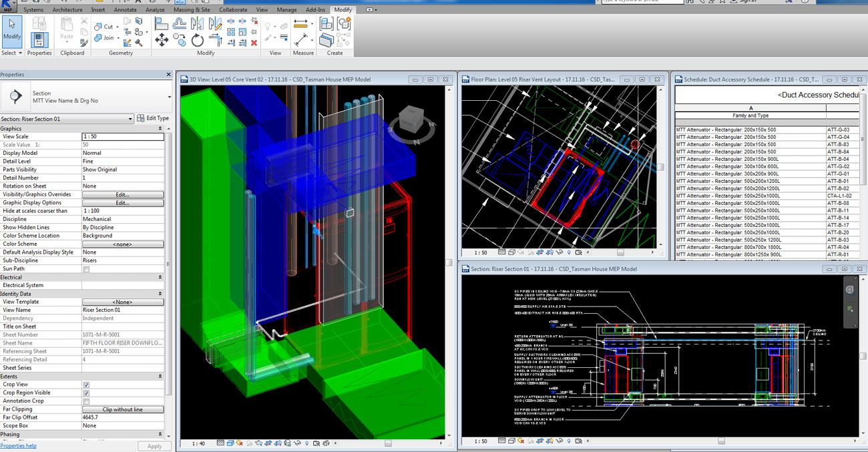The image size is (868, 452).
Task: Select the Trim/Extend to Corner tool
Action: [216, 40]
